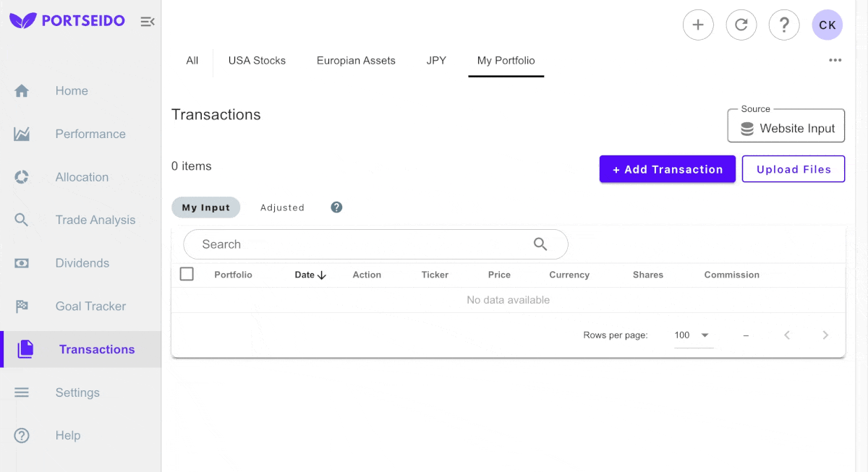This screenshot has width=868, height=472.
Task: Click the search magnifier icon
Action: [x=540, y=244]
